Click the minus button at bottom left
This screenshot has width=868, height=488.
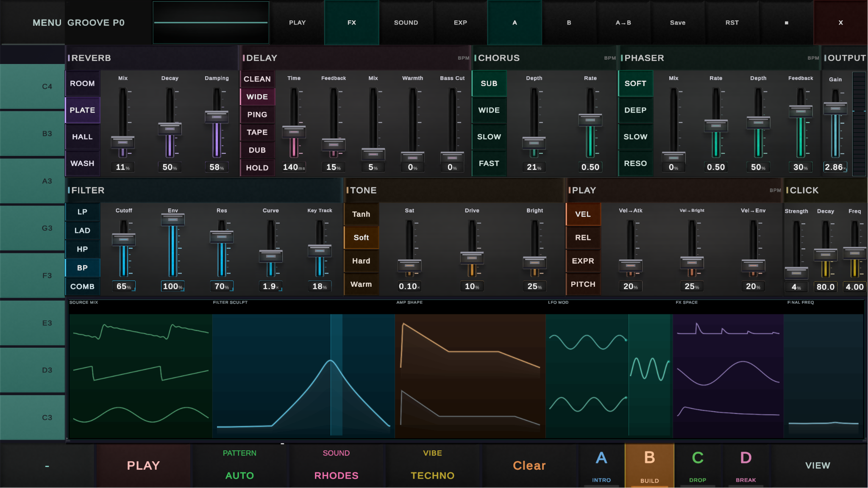point(47,466)
